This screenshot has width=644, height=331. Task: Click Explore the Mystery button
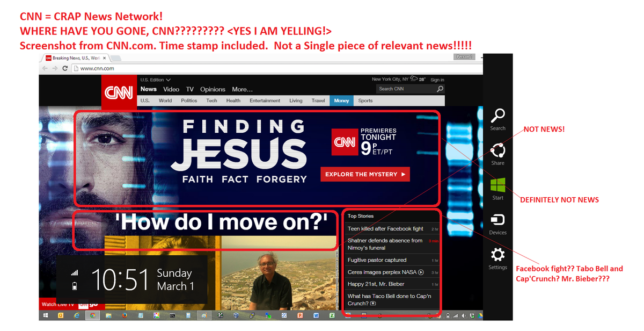click(x=365, y=174)
